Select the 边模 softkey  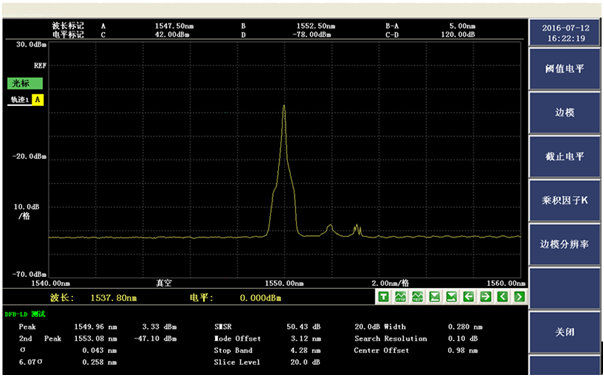(x=564, y=112)
